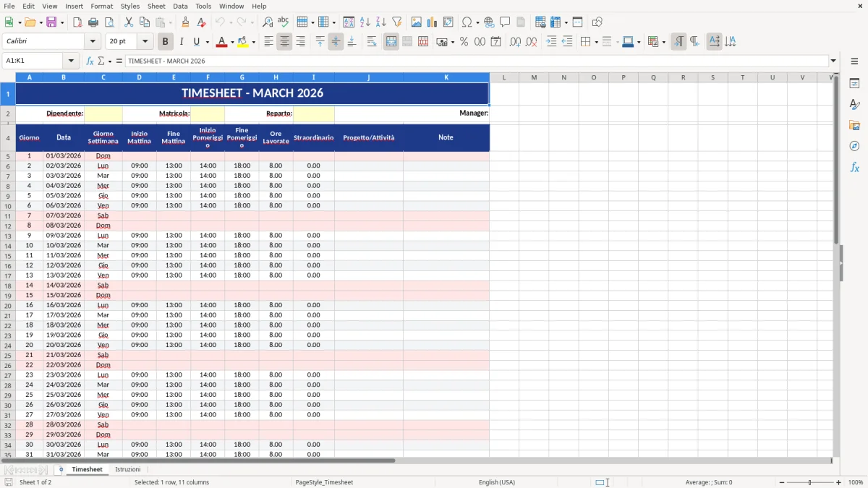
Task: Expand the Name Box dropdown arrow
Action: (71, 61)
